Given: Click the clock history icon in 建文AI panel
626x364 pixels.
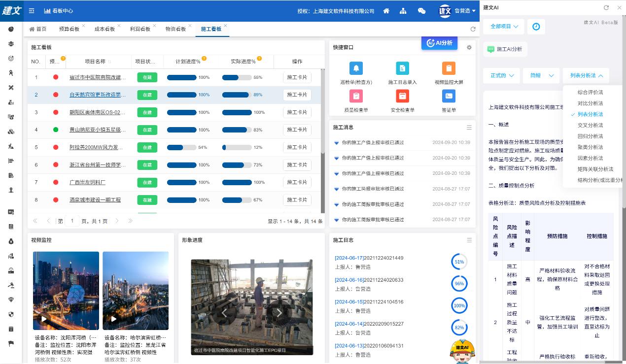Looking at the screenshot, I should coord(536,27).
